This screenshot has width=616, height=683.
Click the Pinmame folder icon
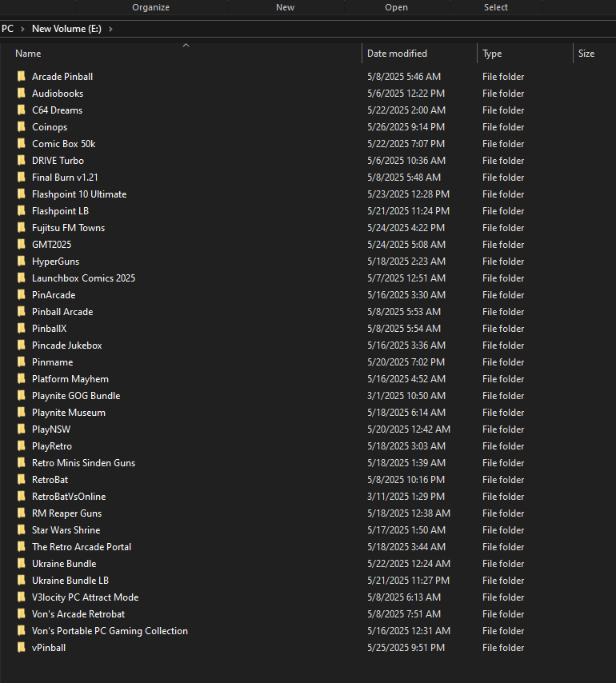[21, 362]
